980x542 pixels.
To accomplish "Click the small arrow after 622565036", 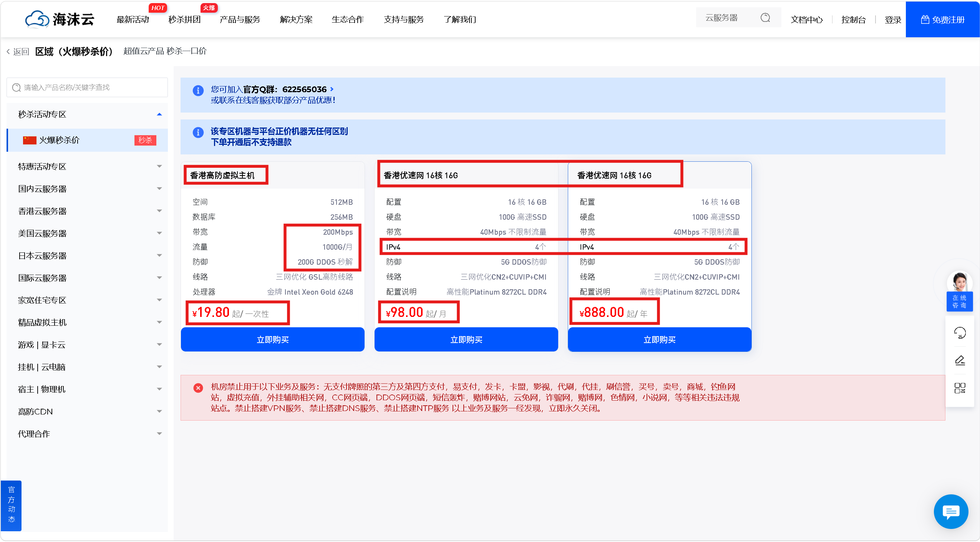I will (x=332, y=89).
